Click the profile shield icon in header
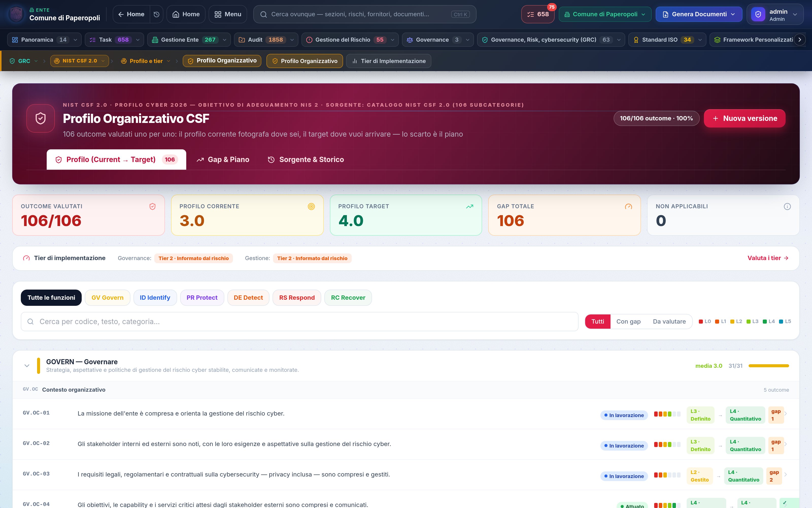The height and width of the screenshot is (508, 812). click(41, 118)
